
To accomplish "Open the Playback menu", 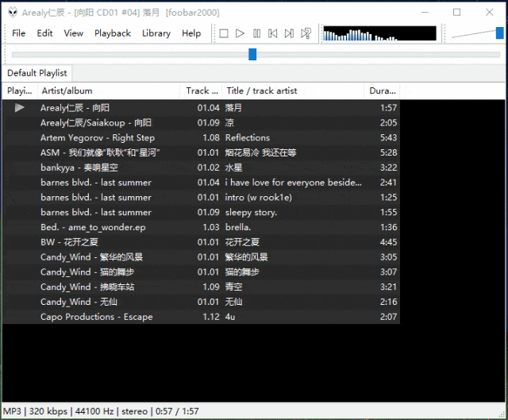I will (113, 33).
